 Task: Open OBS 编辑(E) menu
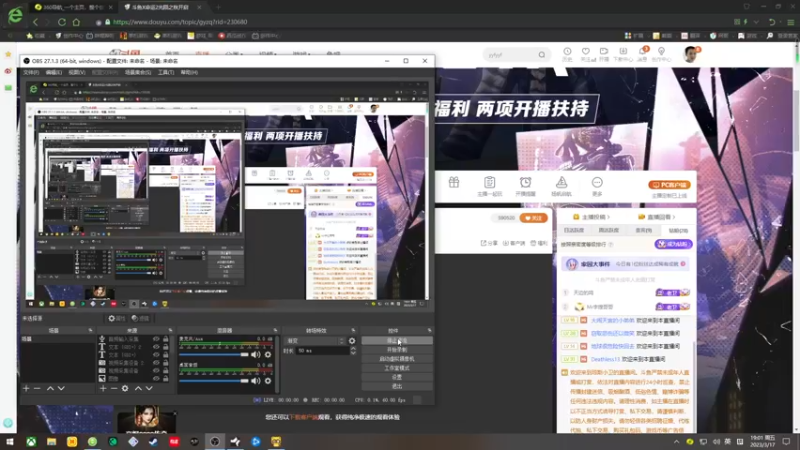pos(54,72)
